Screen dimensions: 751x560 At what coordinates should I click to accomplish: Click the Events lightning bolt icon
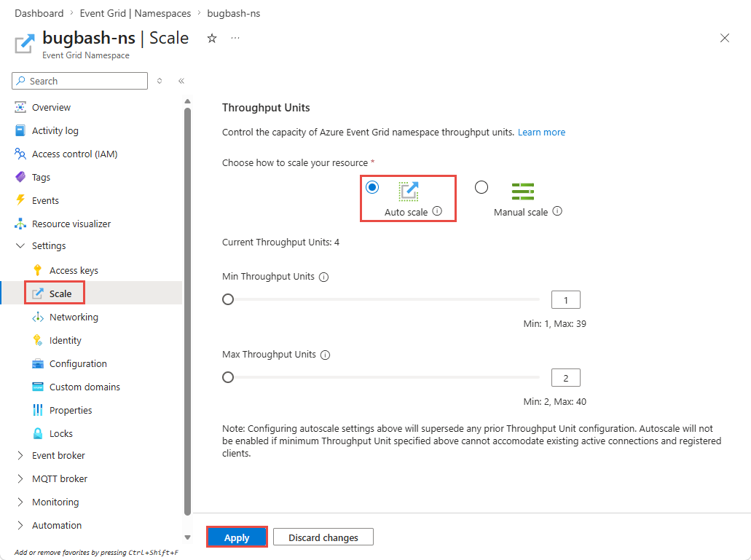(20, 200)
